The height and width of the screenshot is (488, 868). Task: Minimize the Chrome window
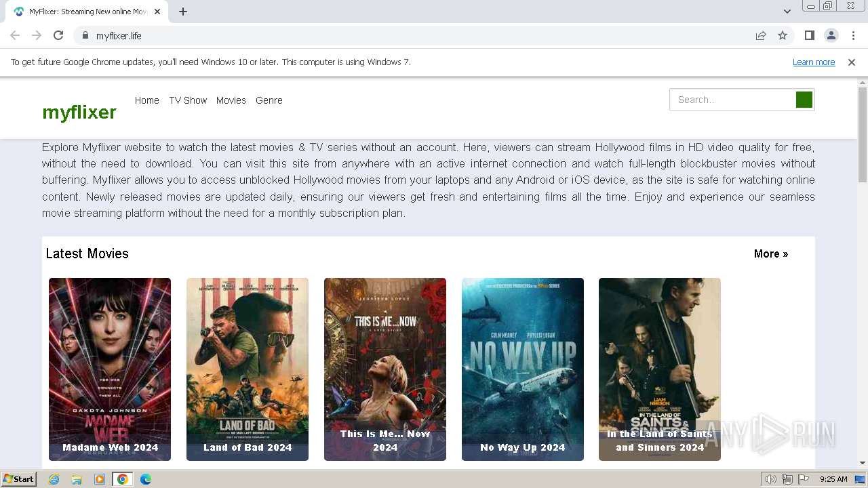(x=810, y=6)
